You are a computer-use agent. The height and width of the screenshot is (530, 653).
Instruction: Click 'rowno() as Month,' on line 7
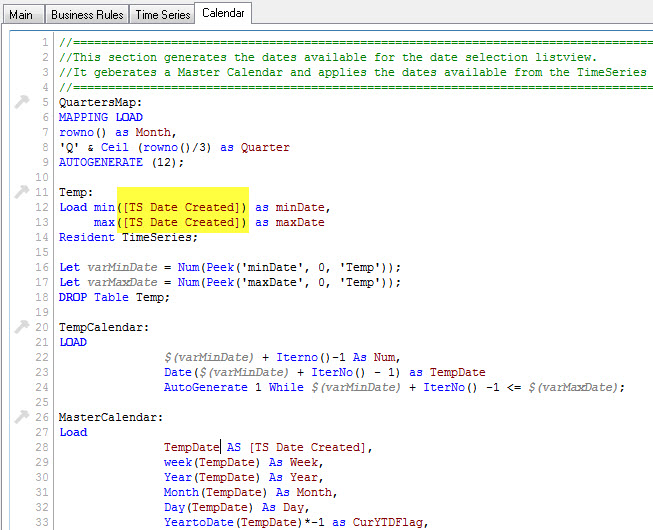tap(118, 132)
